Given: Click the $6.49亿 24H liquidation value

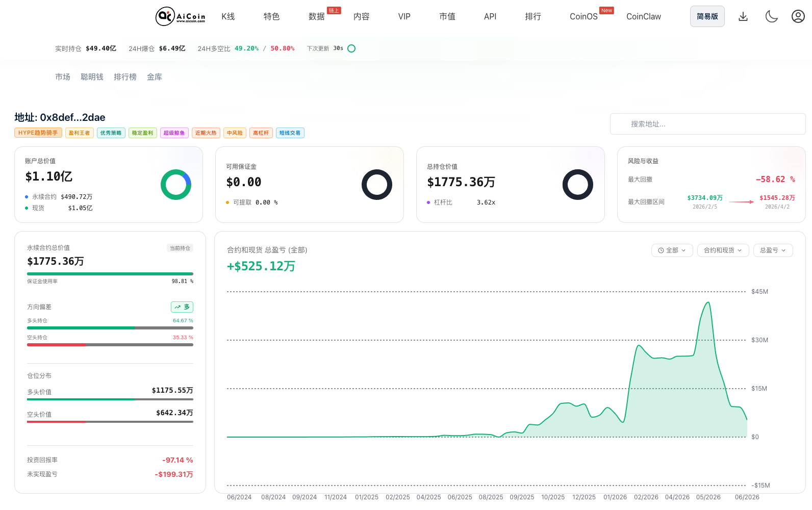Looking at the screenshot, I should coord(172,48).
